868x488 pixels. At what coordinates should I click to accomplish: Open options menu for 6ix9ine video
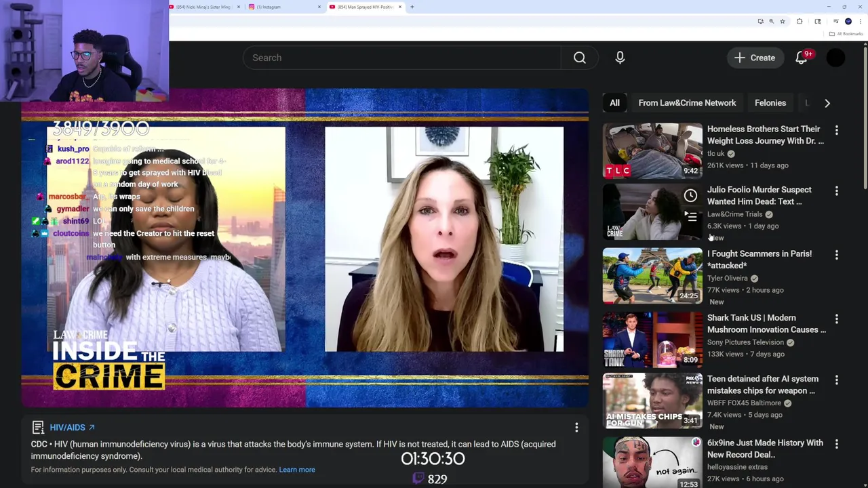tap(836, 443)
